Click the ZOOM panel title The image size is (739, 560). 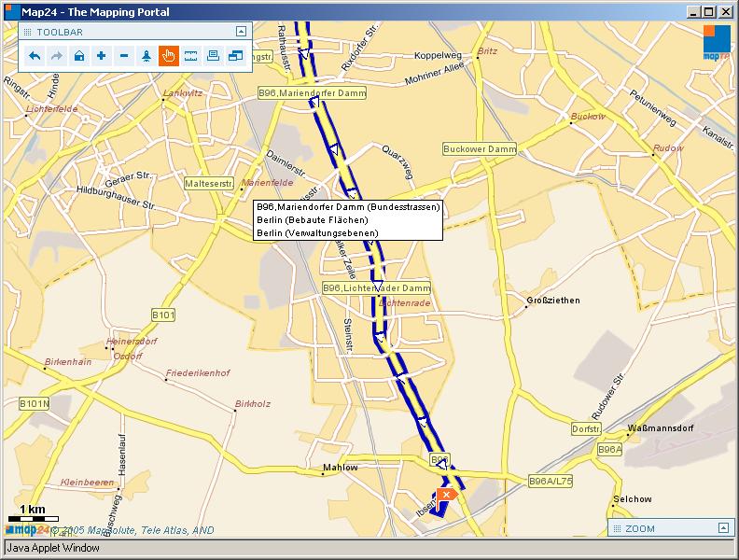640,529
